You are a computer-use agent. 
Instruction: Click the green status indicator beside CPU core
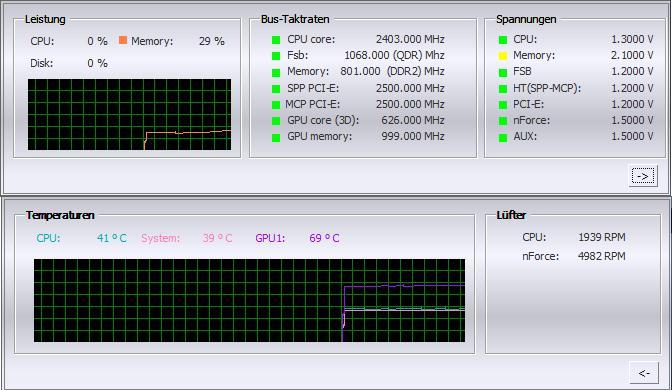tap(276, 40)
